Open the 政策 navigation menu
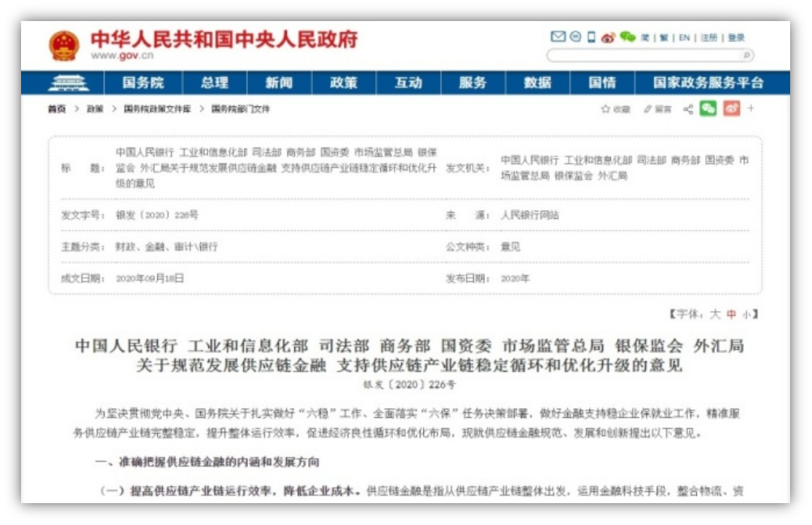Viewport: 812px width, 525px height. pyautogui.click(x=344, y=83)
